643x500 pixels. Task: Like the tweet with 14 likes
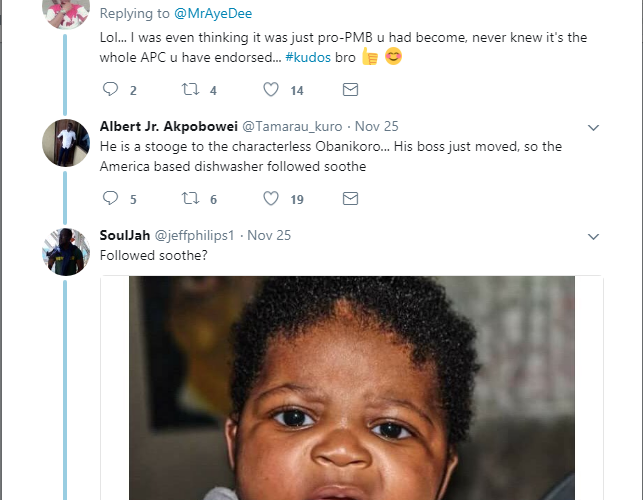coord(270,90)
